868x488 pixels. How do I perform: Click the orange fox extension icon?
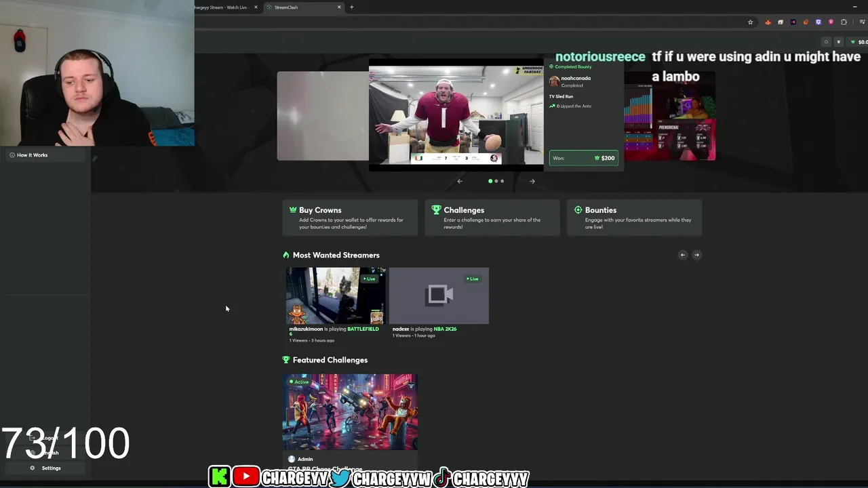pyautogui.click(x=768, y=22)
